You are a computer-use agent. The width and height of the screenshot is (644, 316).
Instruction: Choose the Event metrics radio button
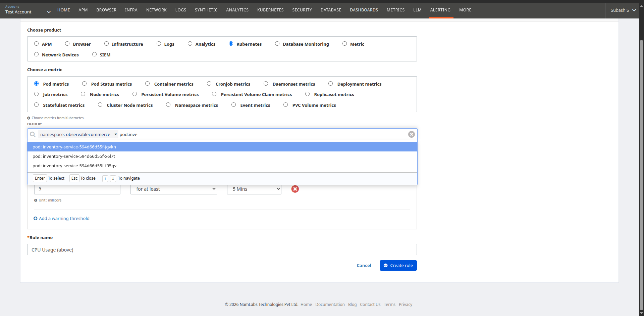[x=233, y=105]
